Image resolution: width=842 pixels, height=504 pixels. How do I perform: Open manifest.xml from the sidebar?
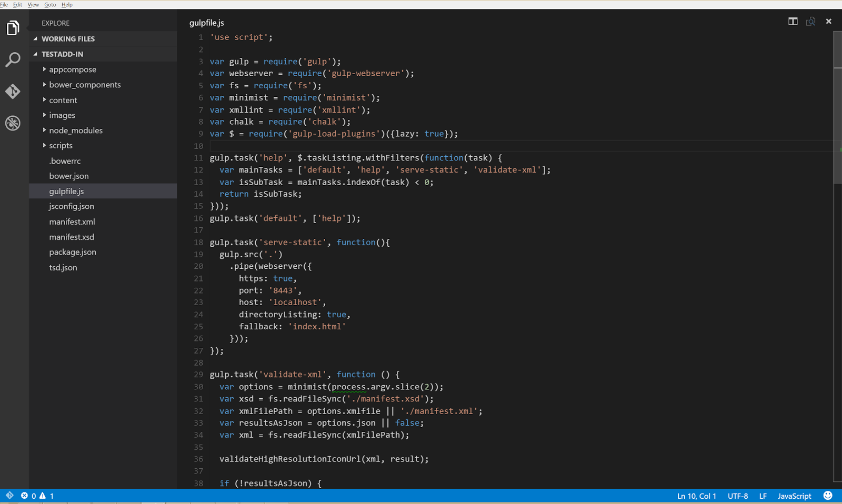(72, 221)
